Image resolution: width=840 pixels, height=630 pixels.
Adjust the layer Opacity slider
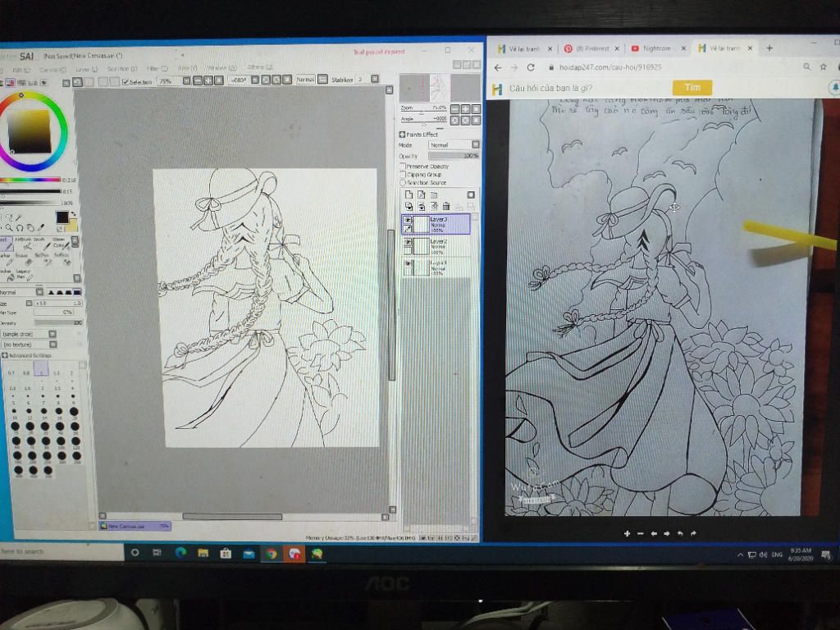pos(454,156)
